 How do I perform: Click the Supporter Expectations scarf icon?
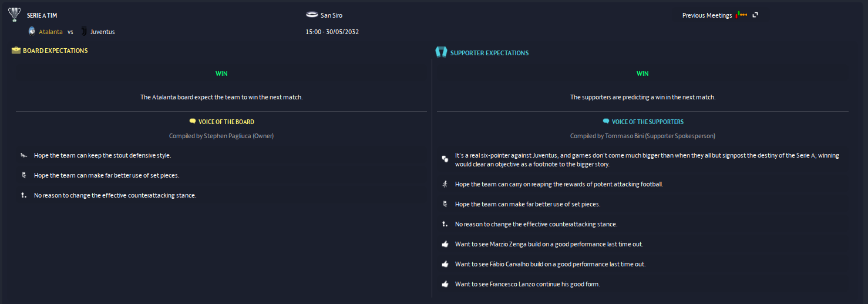(441, 52)
